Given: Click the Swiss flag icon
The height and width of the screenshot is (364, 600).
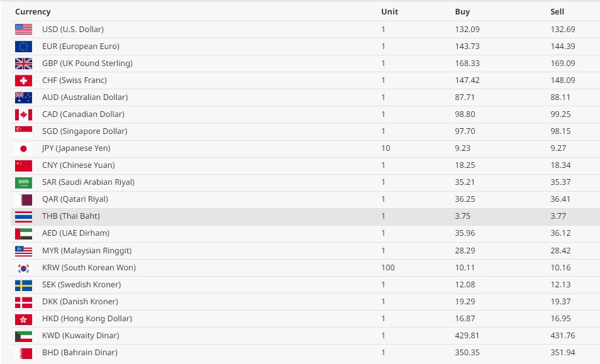Looking at the screenshot, I should click(x=23, y=80).
